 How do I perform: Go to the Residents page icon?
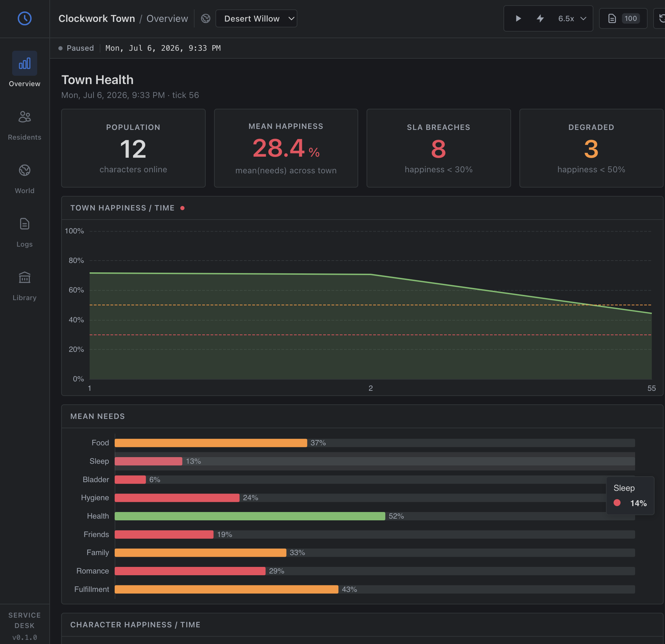coord(25,117)
